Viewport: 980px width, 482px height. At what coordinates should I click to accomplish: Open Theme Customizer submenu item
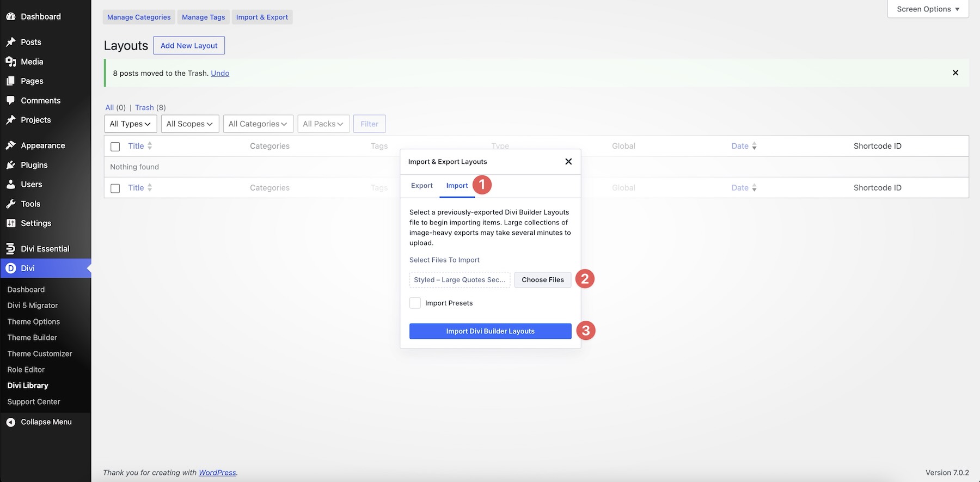[x=40, y=353]
